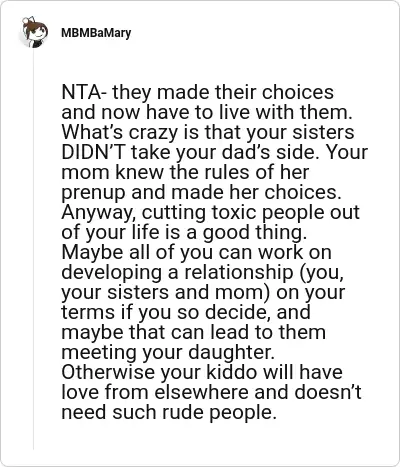
Task: Click the phrase "meeting your daughter."
Action: [x=168, y=352]
